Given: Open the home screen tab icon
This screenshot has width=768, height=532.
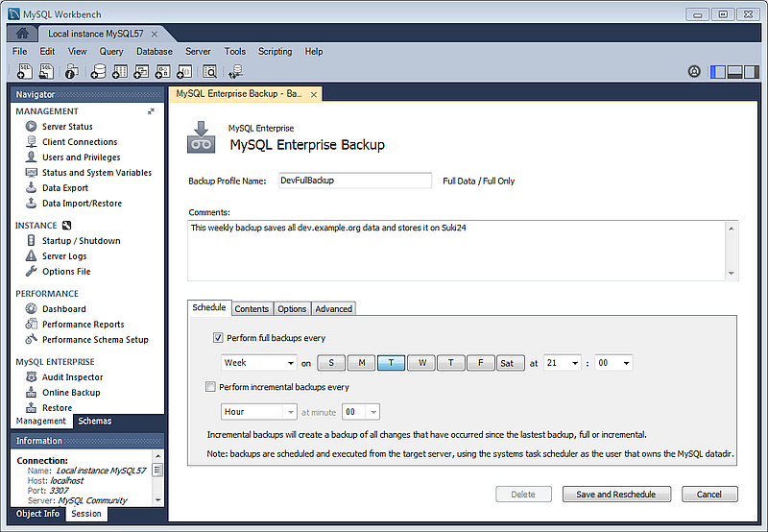Looking at the screenshot, I should coord(22,34).
